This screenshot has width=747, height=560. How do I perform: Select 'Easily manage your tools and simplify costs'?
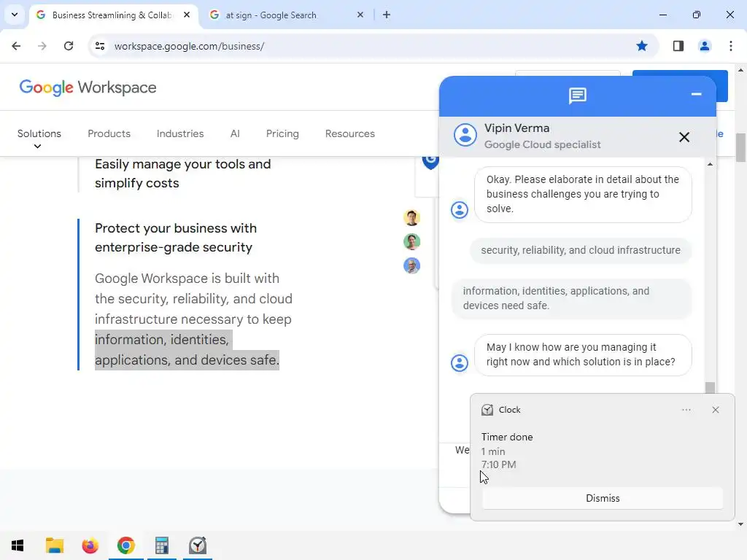coord(183,174)
